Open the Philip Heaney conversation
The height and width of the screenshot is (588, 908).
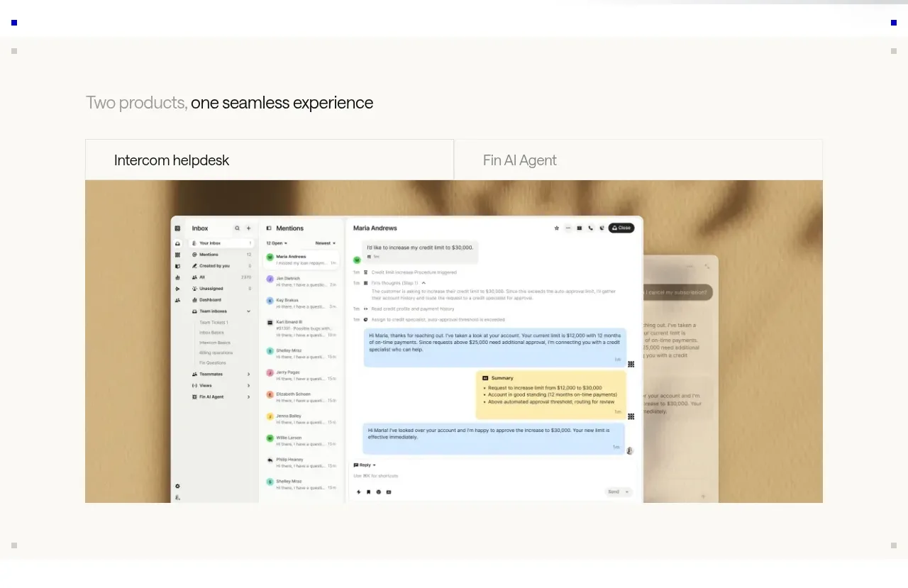tap(301, 462)
